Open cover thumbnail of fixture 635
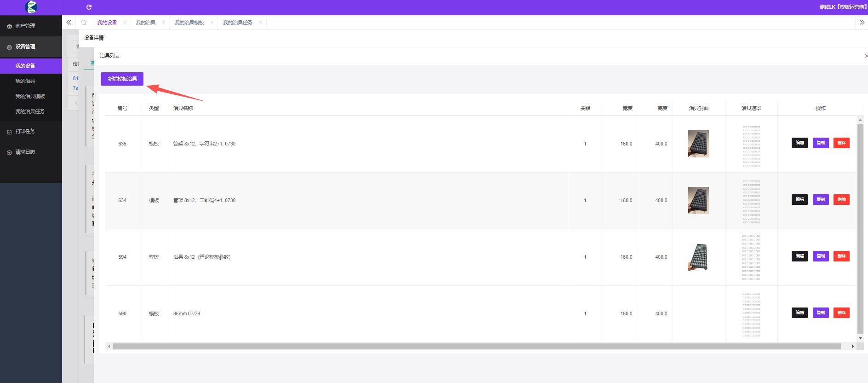 (x=698, y=144)
